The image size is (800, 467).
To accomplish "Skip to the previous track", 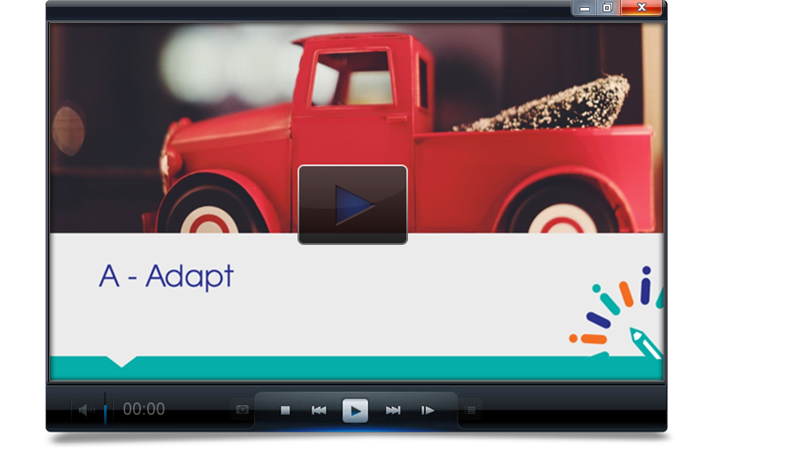I will (319, 410).
